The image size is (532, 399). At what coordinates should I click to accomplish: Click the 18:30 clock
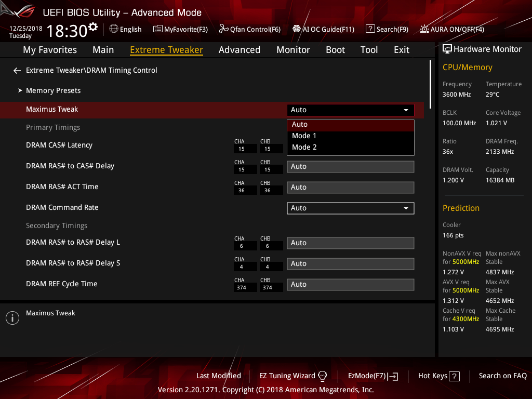67,31
